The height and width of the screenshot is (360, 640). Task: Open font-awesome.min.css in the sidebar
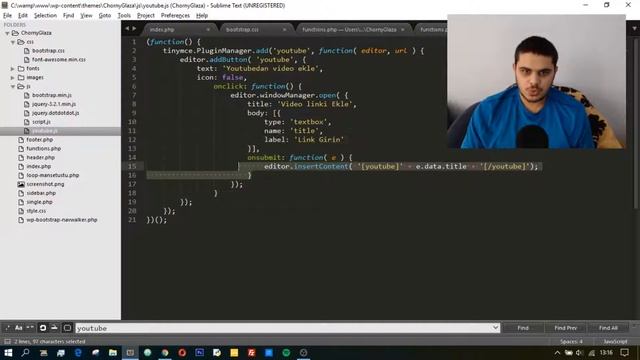click(x=59, y=60)
